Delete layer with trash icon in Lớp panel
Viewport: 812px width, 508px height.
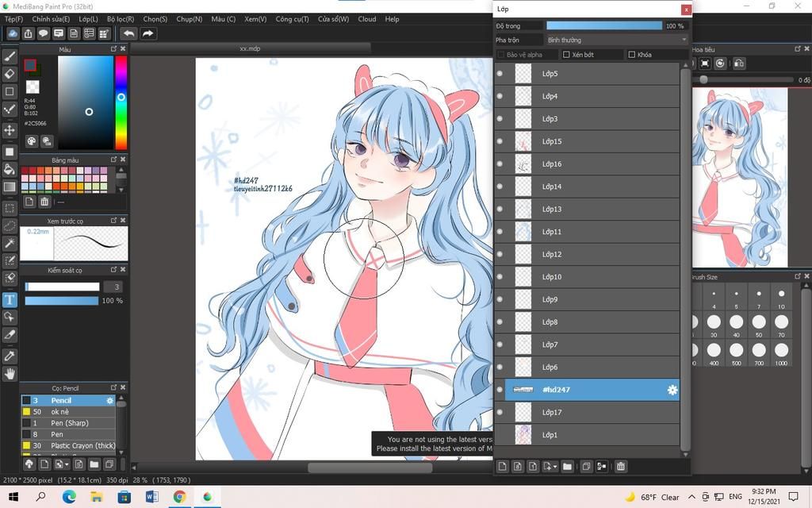(x=620, y=467)
